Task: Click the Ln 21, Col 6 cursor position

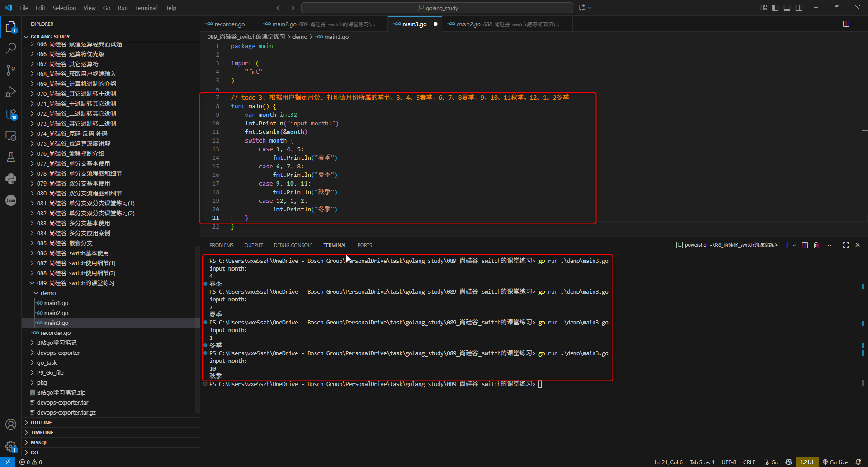Action: (x=669, y=462)
